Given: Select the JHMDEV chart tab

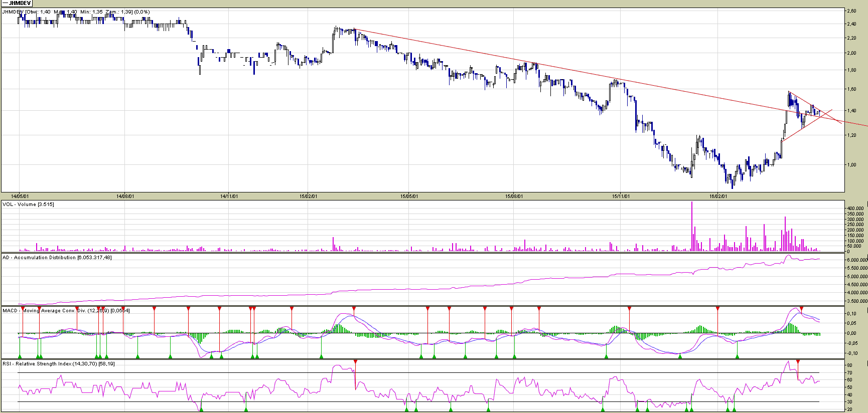Looking at the screenshot, I should pos(17,3).
